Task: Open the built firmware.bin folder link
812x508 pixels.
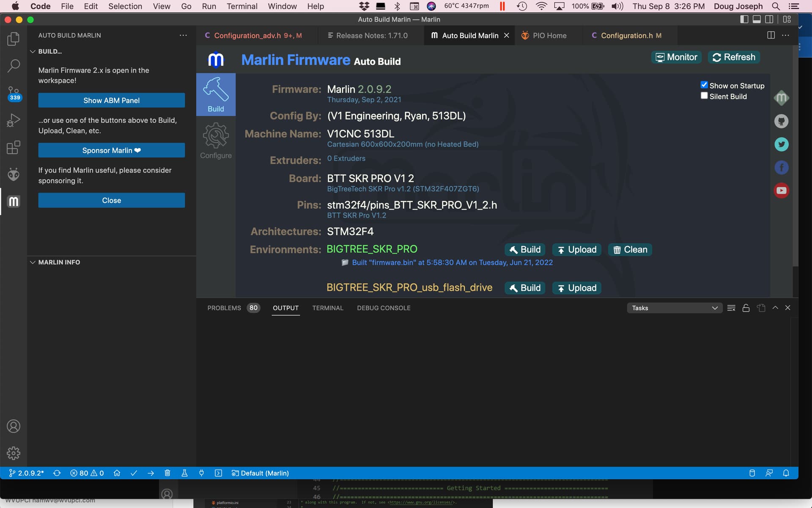Action: tap(447, 262)
